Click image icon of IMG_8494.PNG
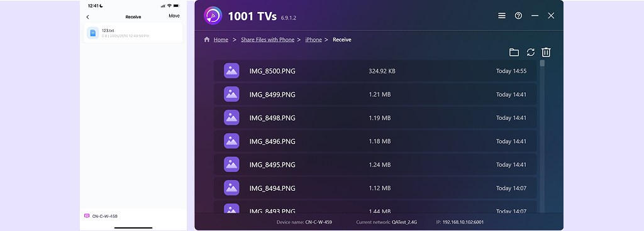Screen dimensions: 644x231 coord(231,188)
